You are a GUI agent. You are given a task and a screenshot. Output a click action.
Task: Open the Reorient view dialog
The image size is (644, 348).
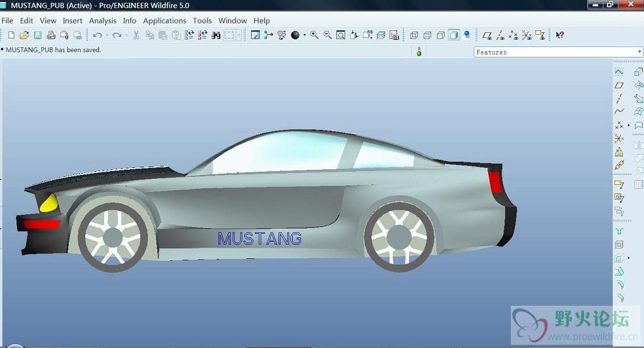(x=354, y=35)
